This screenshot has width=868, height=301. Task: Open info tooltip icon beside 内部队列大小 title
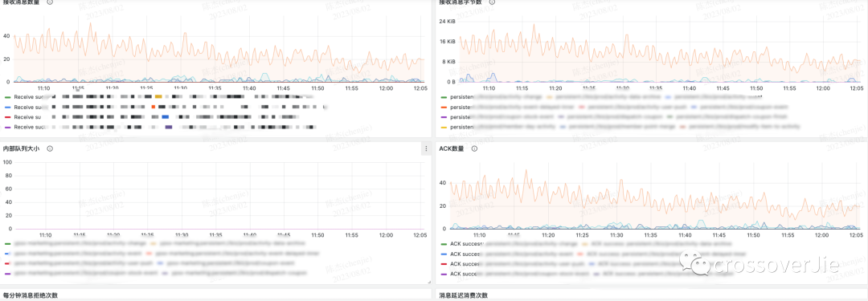(50, 148)
